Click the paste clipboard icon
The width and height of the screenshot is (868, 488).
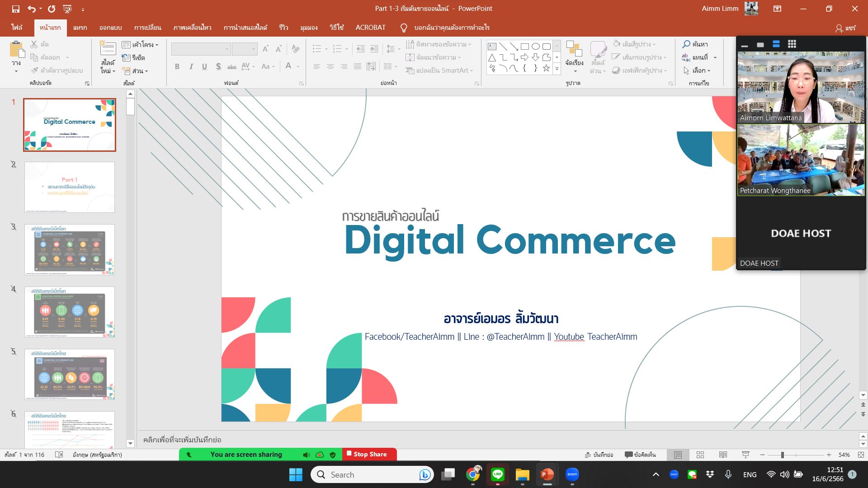(17, 50)
